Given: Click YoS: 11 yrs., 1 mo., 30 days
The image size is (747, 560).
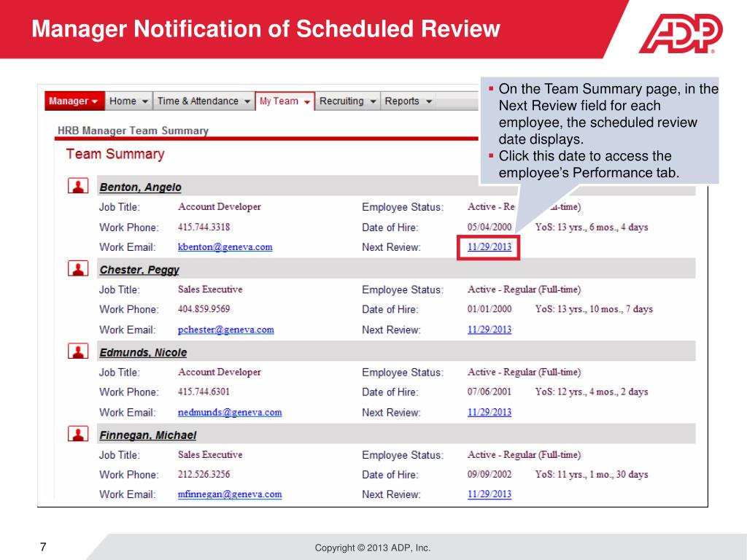Looking at the screenshot, I should (x=591, y=474).
